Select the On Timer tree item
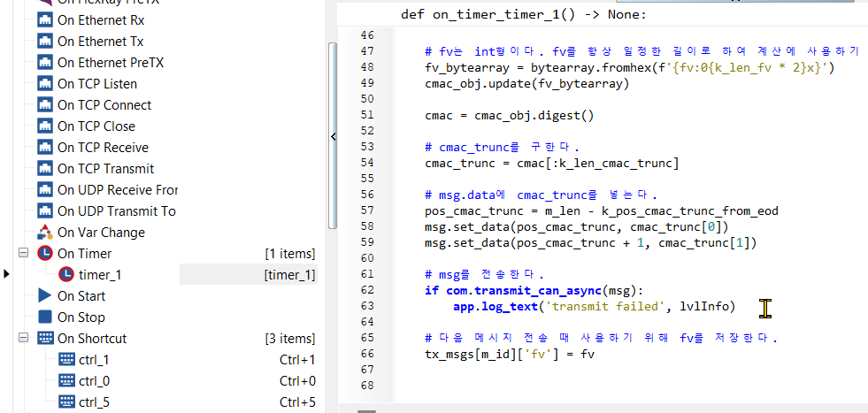868x413 pixels. pos(85,254)
